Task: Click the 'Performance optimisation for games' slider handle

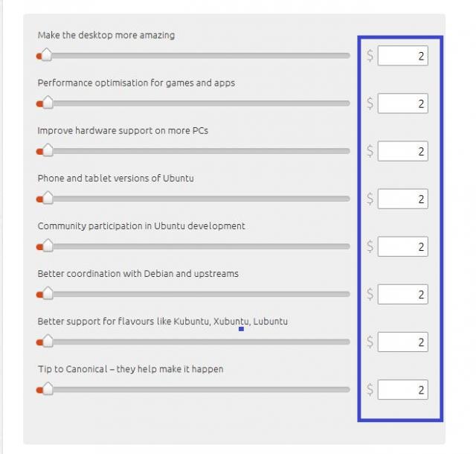Action: click(x=47, y=103)
